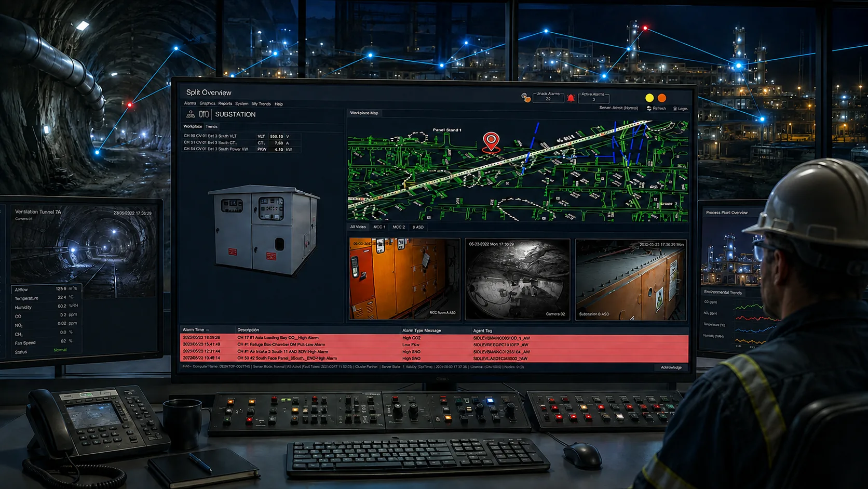Click the red location pin on map
The height and width of the screenshot is (489, 868).
point(491,142)
